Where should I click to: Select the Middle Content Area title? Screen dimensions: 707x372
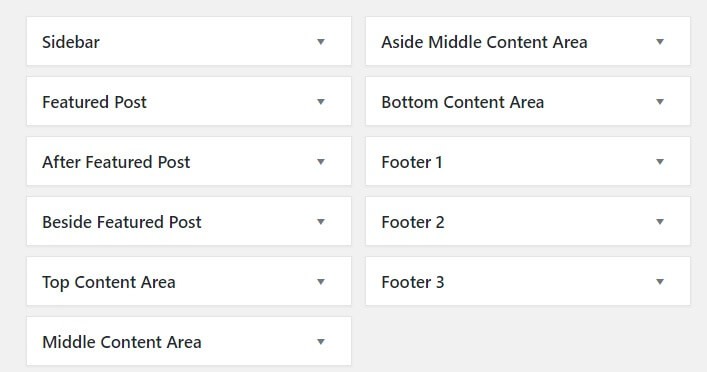(122, 342)
